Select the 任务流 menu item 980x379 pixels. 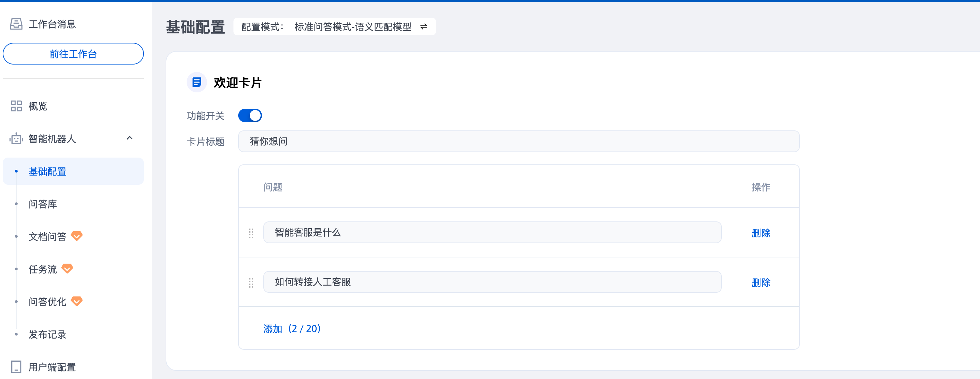click(x=43, y=269)
